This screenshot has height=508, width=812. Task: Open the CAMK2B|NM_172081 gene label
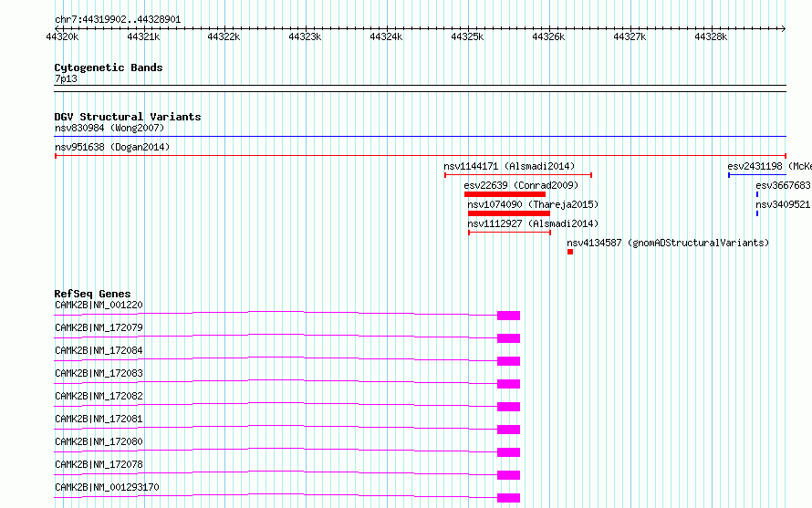(x=99, y=419)
